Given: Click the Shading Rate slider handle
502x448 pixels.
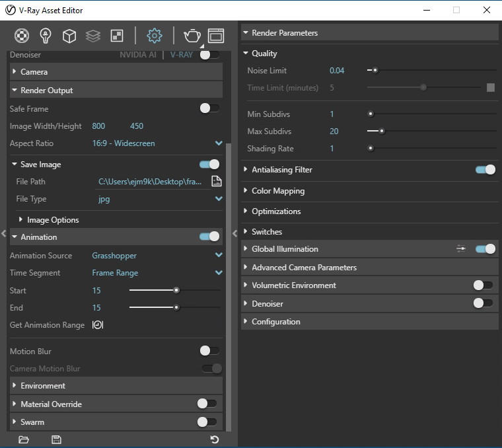Looking at the screenshot, I should pos(371,148).
